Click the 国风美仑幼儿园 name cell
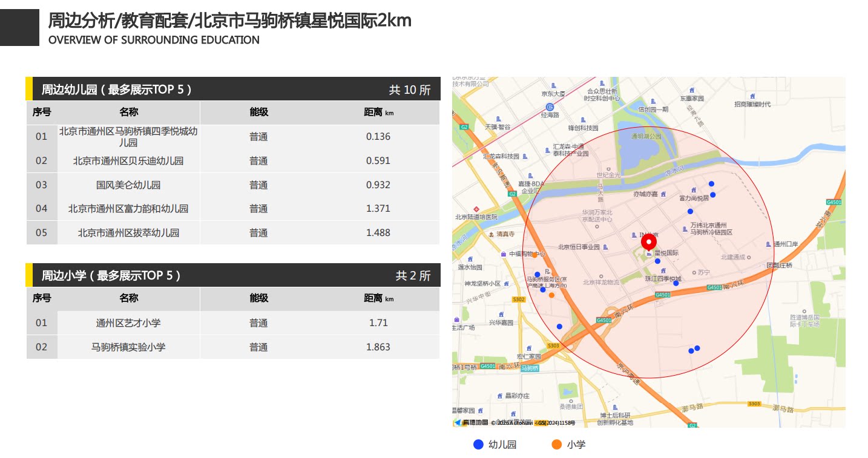The height and width of the screenshot is (458, 868). (128, 185)
